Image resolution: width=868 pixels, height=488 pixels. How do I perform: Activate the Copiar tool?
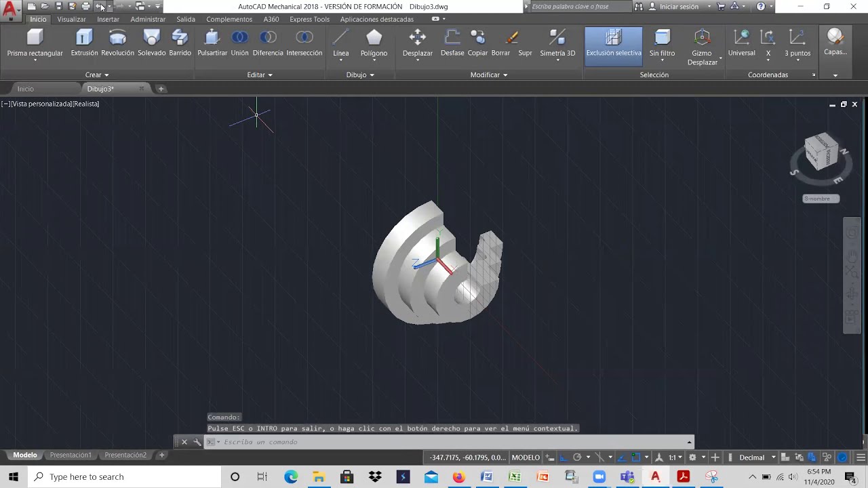tap(477, 43)
